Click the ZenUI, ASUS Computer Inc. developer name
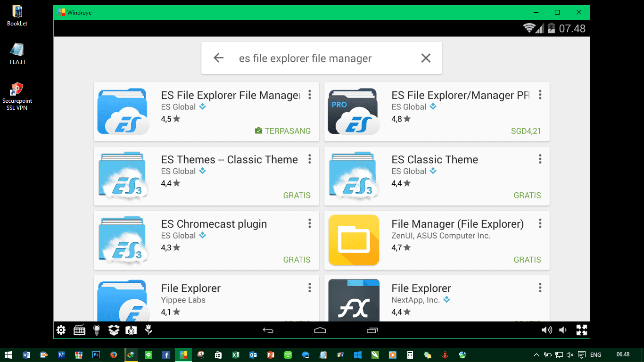This screenshot has height=362, width=644. point(441,236)
